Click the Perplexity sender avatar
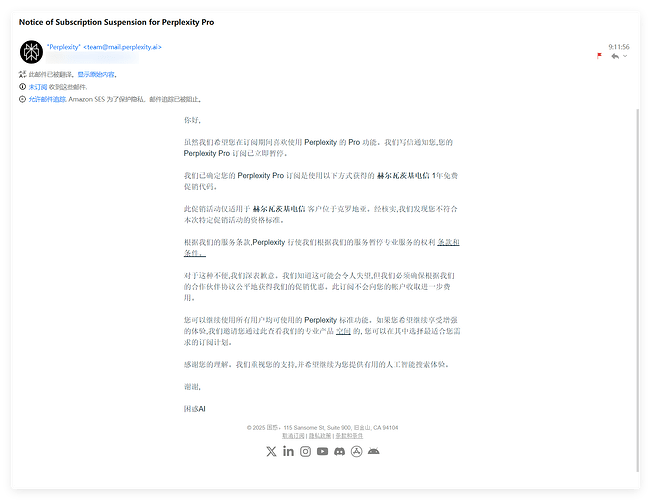Viewport: 651px width, 500px height. [31, 52]
